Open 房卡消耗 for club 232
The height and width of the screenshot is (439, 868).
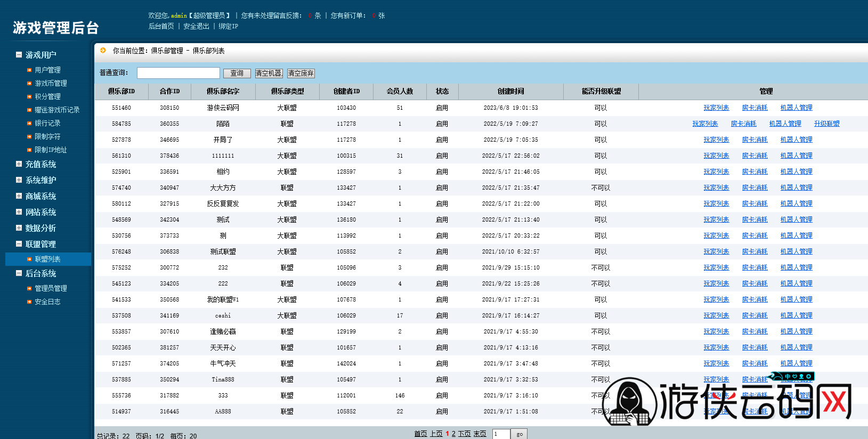click(x=755, y=267)
